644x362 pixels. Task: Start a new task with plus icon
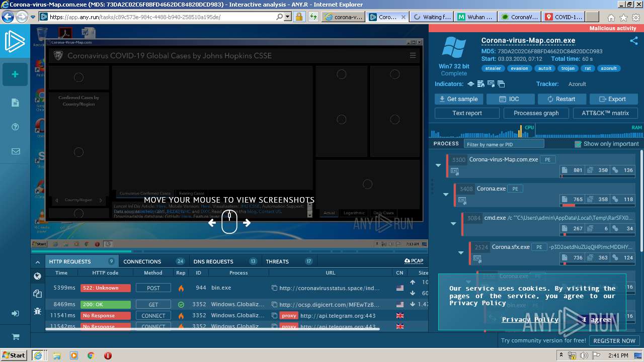click(x=15, y=74)
